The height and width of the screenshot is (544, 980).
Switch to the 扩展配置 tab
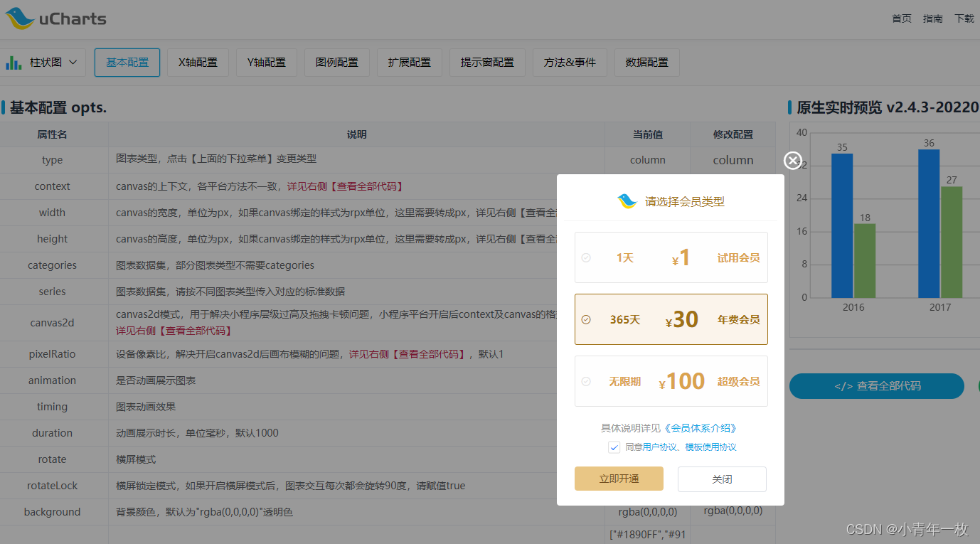pos(410,63)
